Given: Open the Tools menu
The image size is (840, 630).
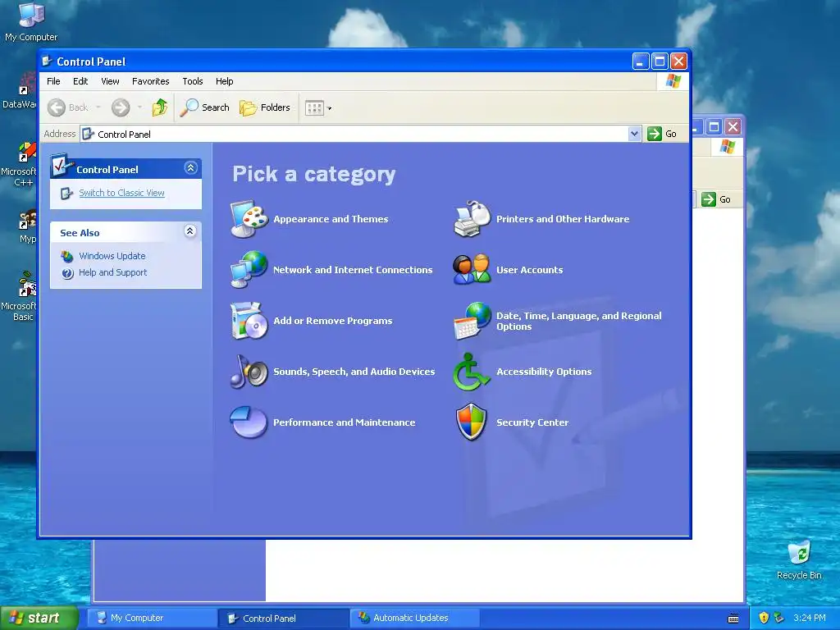Looking at the screenshot, I should coord(192,81).
